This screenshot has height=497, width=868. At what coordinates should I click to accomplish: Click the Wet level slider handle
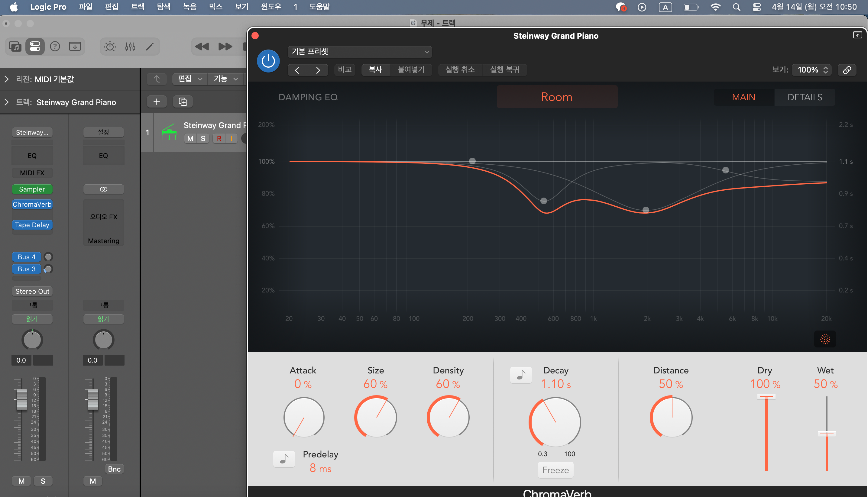pos(826,434)
